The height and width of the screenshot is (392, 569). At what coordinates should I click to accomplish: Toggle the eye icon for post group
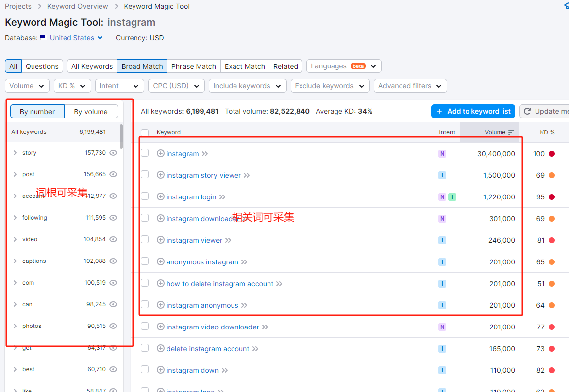pyautogui.click(x=113, y=174)
